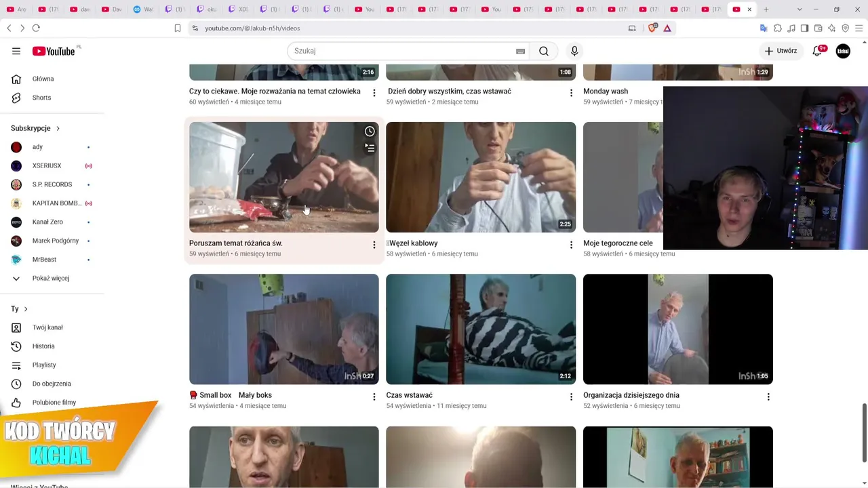
Task: Open options for 'Węzeł kablowy' video
Action: pos(571,245)
